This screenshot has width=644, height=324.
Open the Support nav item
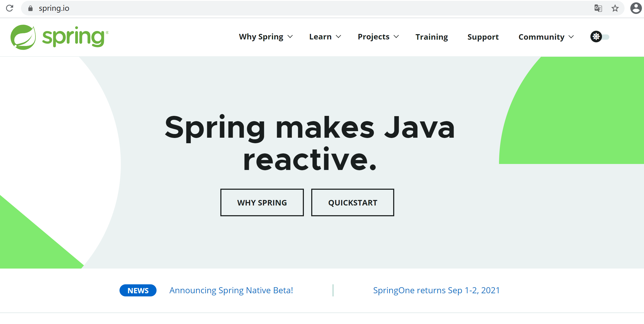click(483, 37)
